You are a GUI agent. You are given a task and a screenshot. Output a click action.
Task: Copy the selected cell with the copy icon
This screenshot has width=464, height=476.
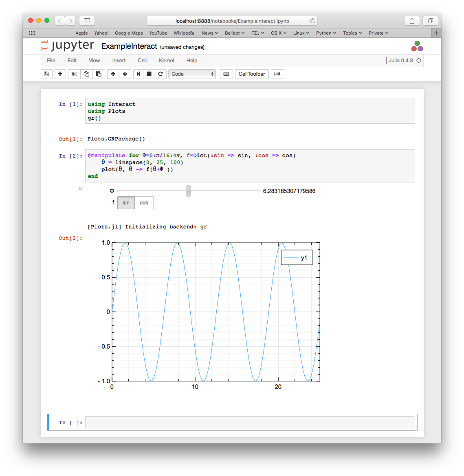coord(86,74)
